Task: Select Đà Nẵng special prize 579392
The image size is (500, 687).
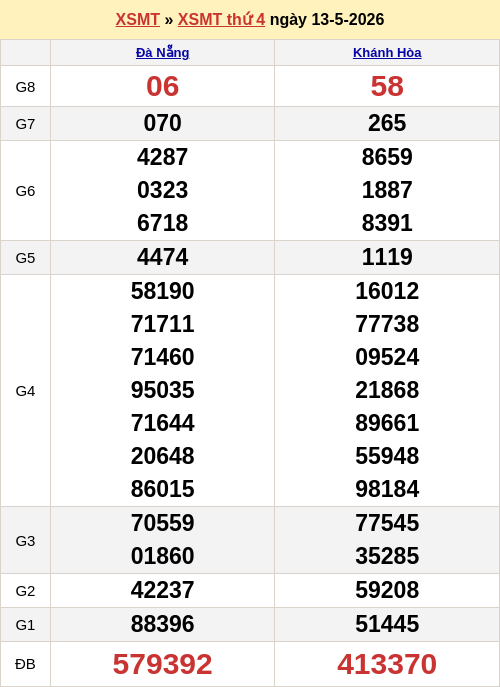Action: pyautogui.click(x=163, y=664)
